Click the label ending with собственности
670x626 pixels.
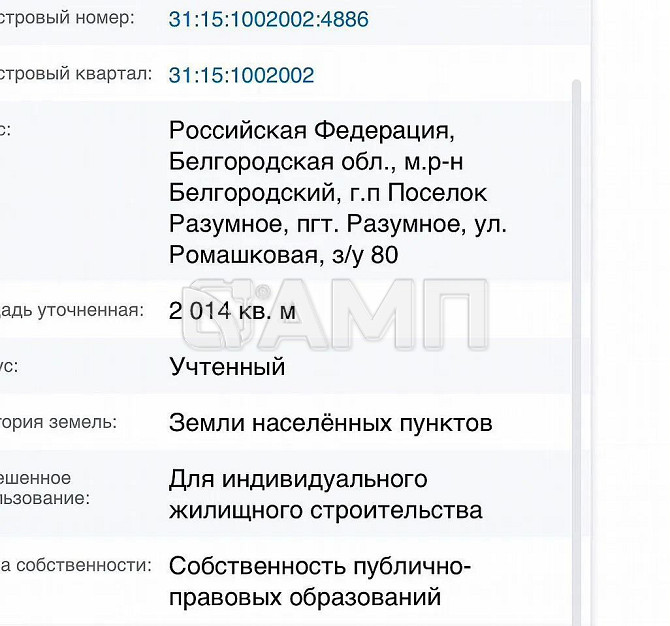76,565
